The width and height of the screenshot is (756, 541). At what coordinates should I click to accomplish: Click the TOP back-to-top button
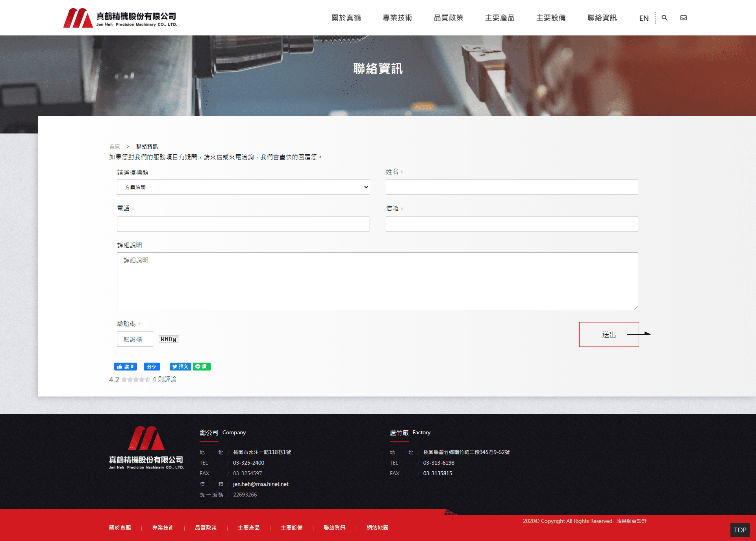(x=740, y=530)
